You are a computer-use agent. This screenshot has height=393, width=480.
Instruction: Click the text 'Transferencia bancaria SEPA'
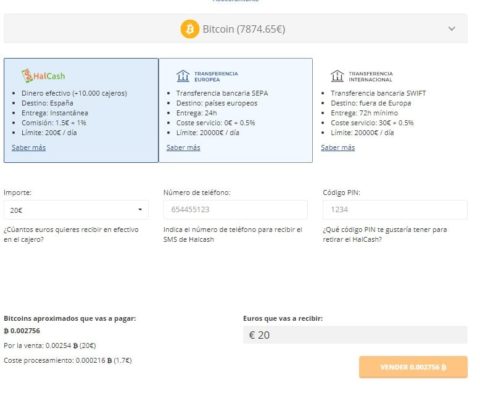(222, 93)
